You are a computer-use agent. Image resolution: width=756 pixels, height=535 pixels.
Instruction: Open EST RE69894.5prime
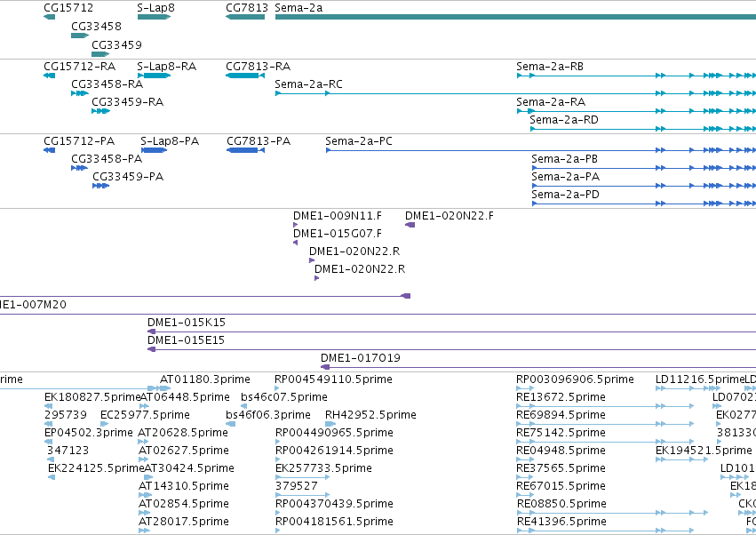[561, 415]
